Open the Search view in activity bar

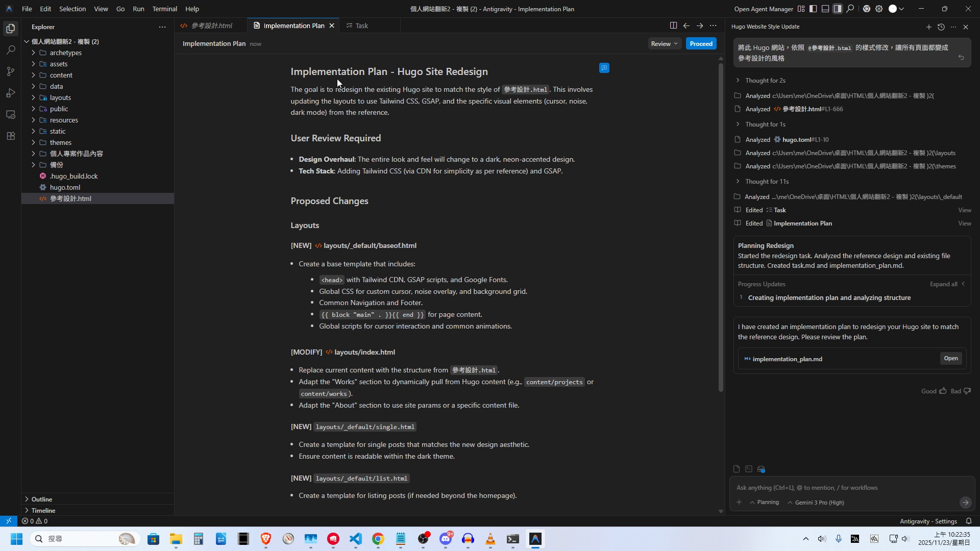[x=11, y=50]
